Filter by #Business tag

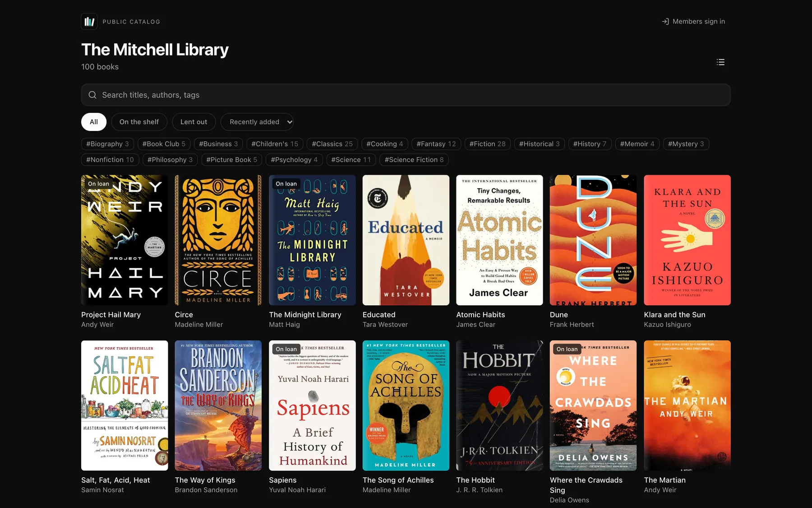click(x=218, y=144)
